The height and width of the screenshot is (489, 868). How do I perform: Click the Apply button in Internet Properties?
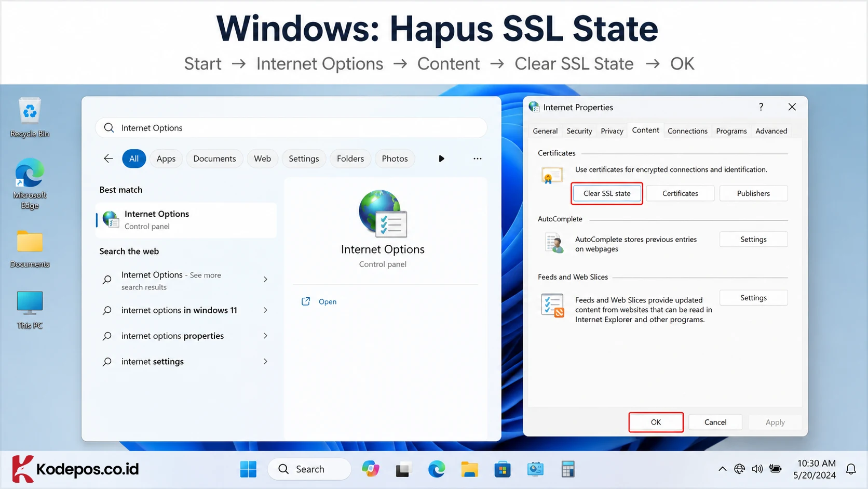[x=775, y=422]
